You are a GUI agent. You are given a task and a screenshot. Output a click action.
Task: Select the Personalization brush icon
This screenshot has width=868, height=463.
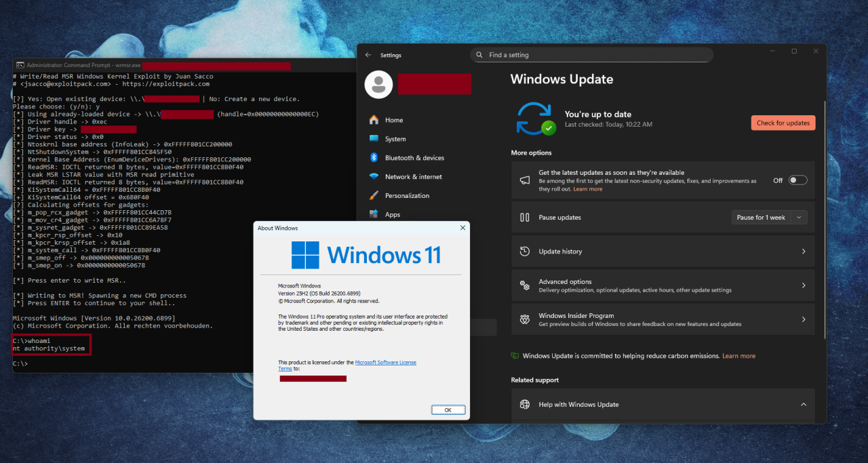(373, 195)
